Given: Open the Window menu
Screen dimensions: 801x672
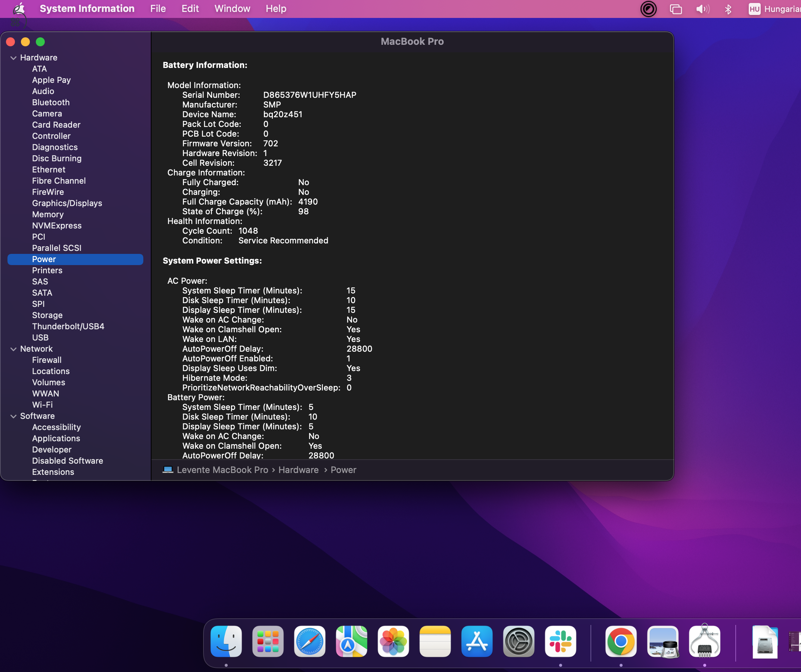Looking at the screenshot, I should pyautogui.click(x=232, y=9).
